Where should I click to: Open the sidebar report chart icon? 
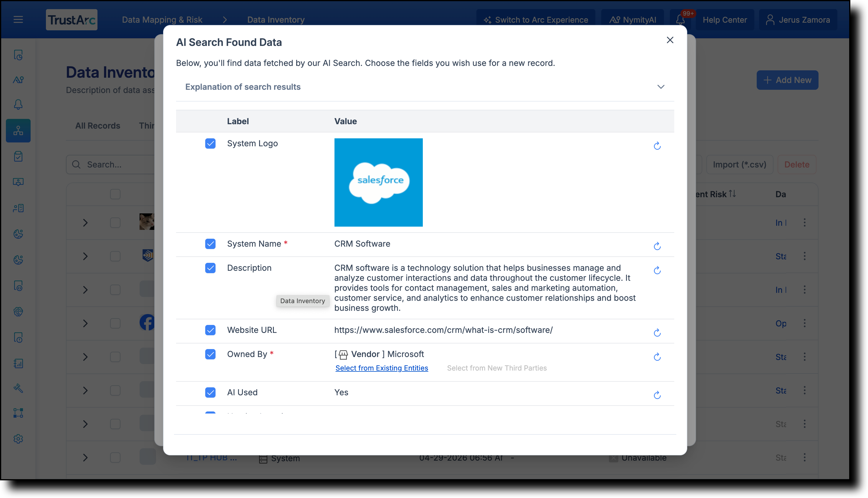pos(18,363)
